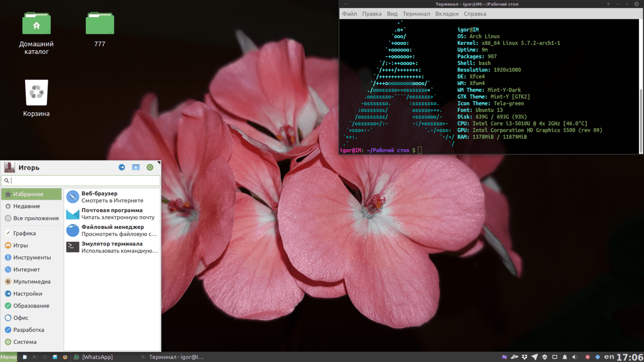Open terminal Терминал menu

click(416, 14)
